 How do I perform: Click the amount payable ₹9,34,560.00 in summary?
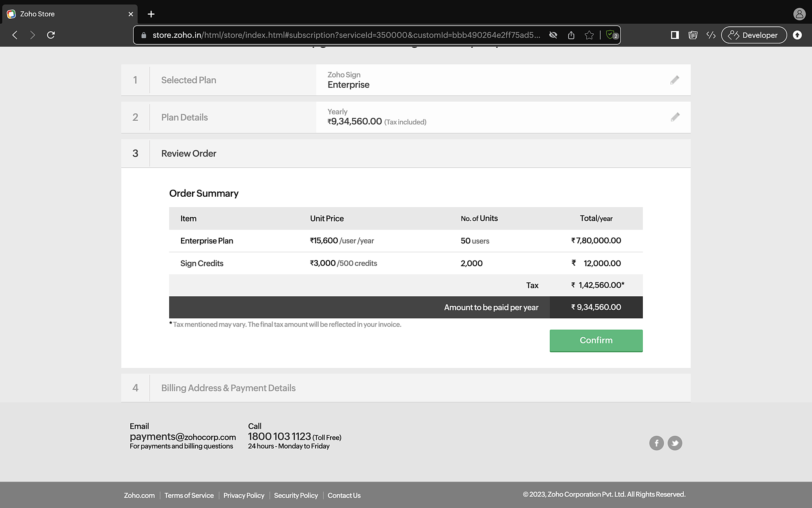[x=596, y=307]
